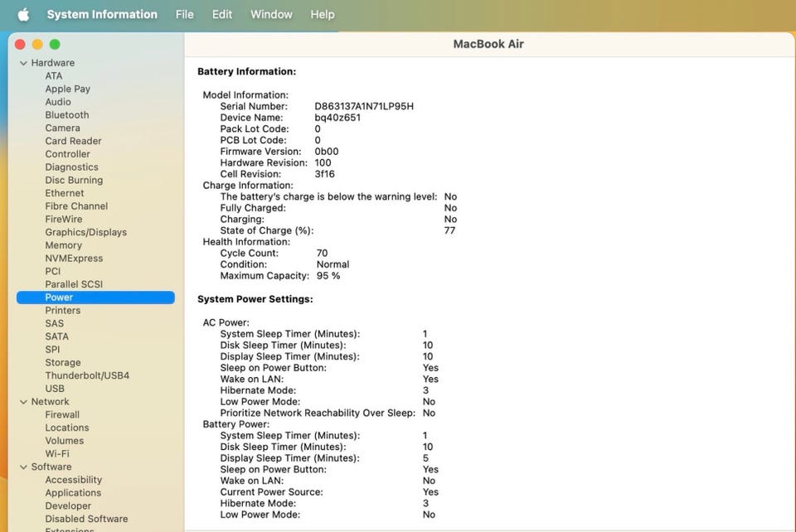This screenshot has height=532, width=796.
Task: Click the Battery Information heading
Action: pyautogui.click(x=247, y=72)
